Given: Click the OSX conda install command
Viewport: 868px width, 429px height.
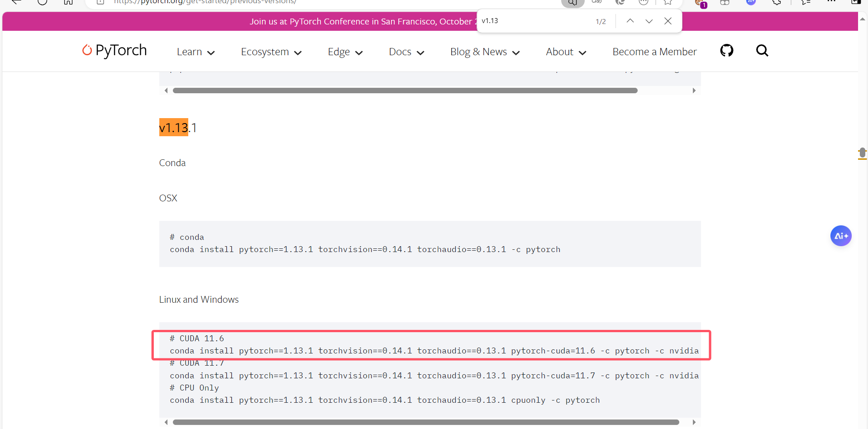Looking at the screenshot, I should click(365, 249).
